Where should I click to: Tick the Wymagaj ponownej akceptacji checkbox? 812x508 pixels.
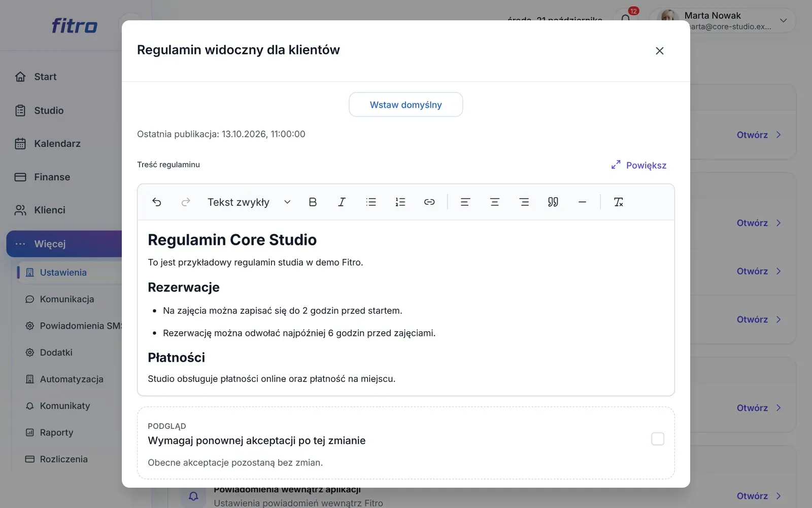pos(658,439)
